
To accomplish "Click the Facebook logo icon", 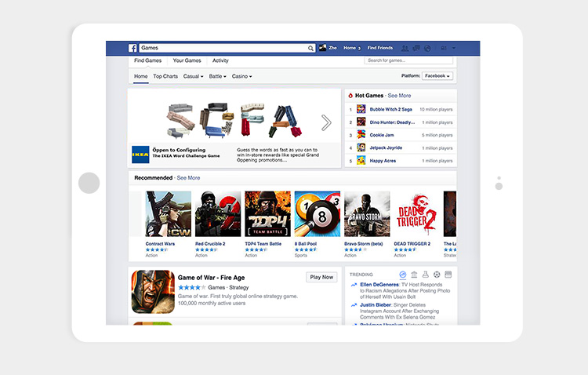I will click(132, 48).
